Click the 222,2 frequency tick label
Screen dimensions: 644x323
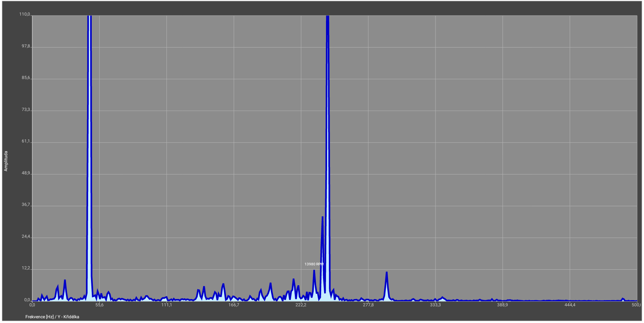(301, 305)
